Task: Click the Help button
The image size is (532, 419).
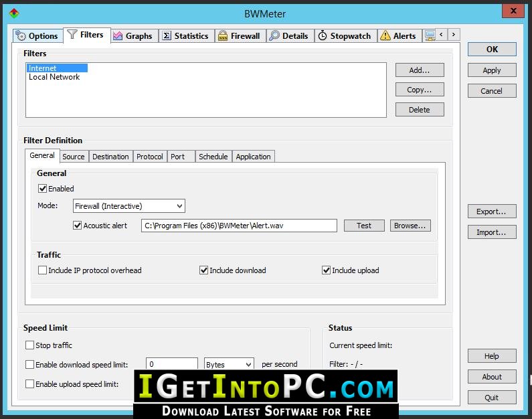Action: [x=492, y=356]
